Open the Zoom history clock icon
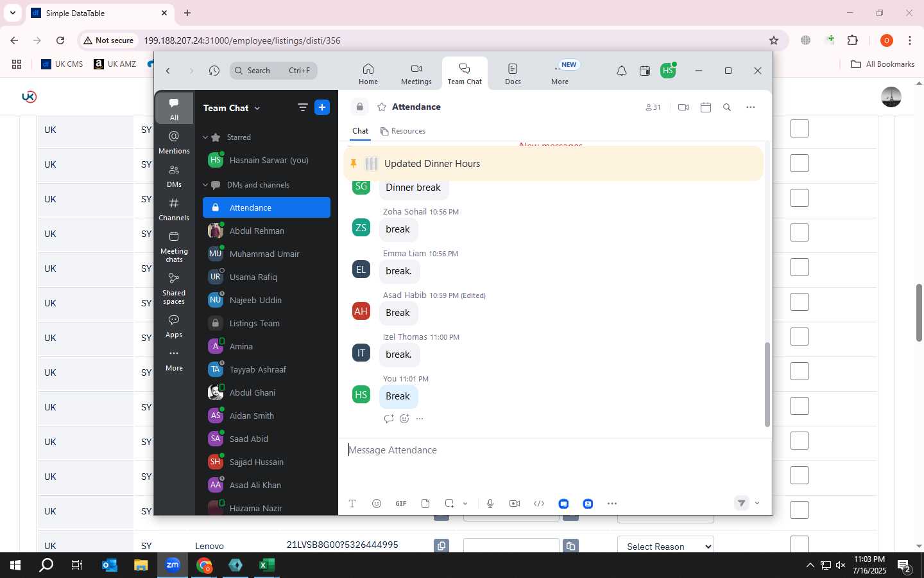Viewport: 924px width, 578px height. tap(214, 71)
